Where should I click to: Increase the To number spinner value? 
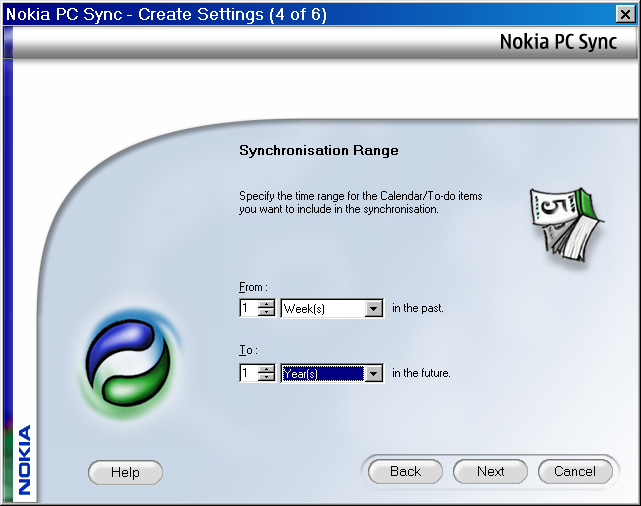(x=266, y=369)
